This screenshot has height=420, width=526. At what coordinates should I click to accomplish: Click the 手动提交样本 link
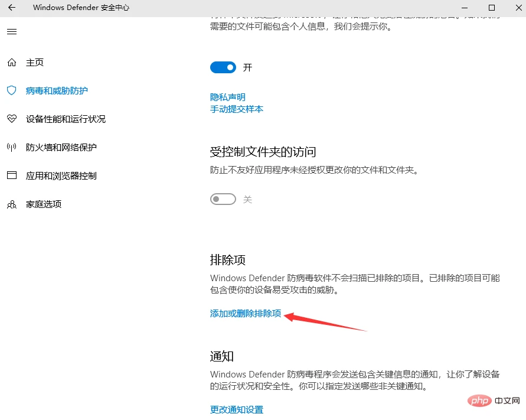237,109
